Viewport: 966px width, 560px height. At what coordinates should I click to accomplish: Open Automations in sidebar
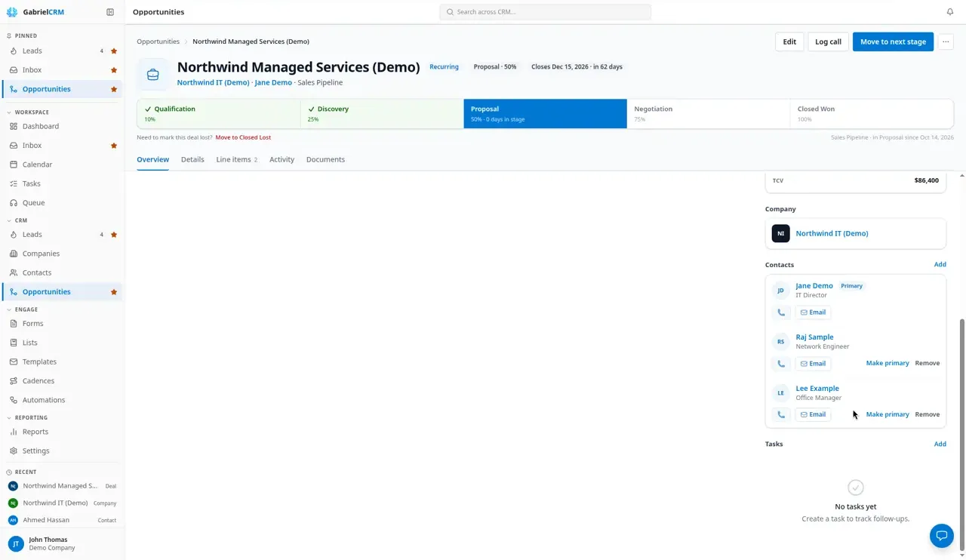click(x=44, y=400)
